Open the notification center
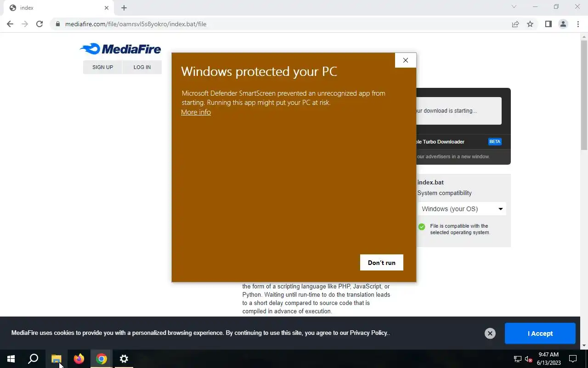588x368 pixels. click(x=573, y=359)
